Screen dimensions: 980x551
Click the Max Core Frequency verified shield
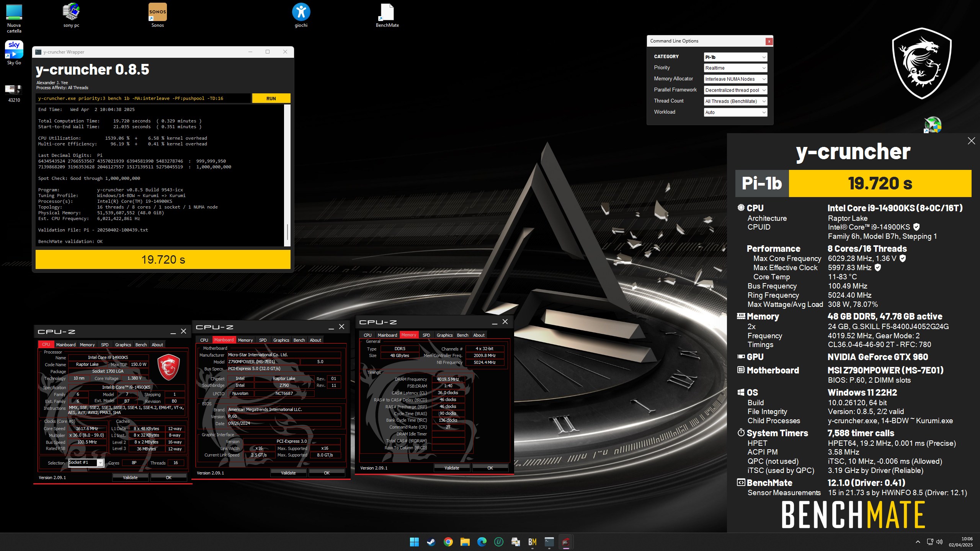[903, 259]
